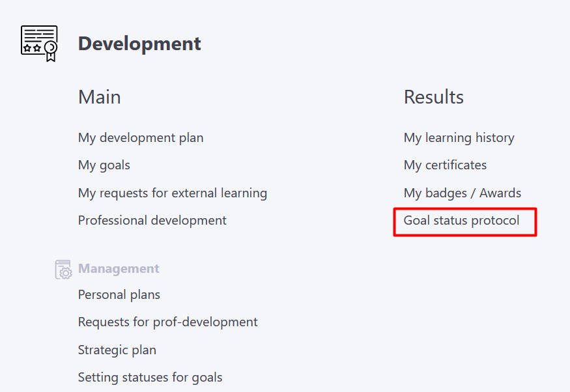The width and height of the screenshot is (570, 392).
Task: Open My development plan
Action: [x=141, y=137]
